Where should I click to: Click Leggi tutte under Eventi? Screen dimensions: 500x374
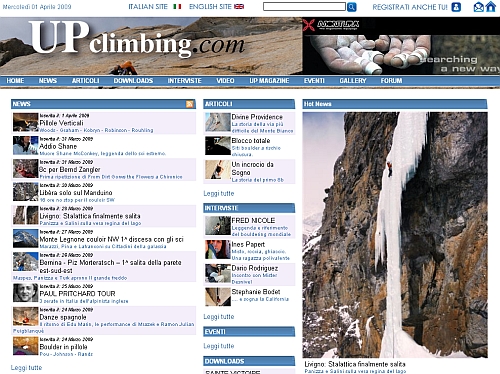click(x=219, y=346)
